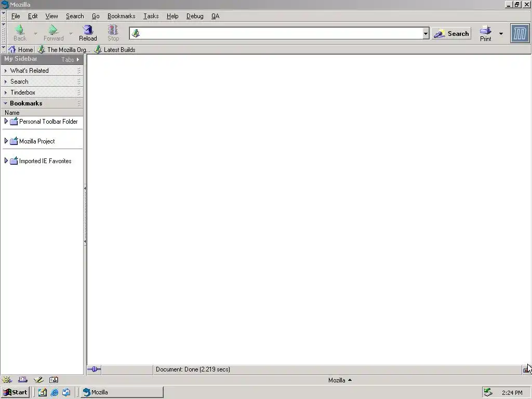
Task: Click the Mozilla taskbar window button
Action: pyautogui.click(x=122, y=392)
